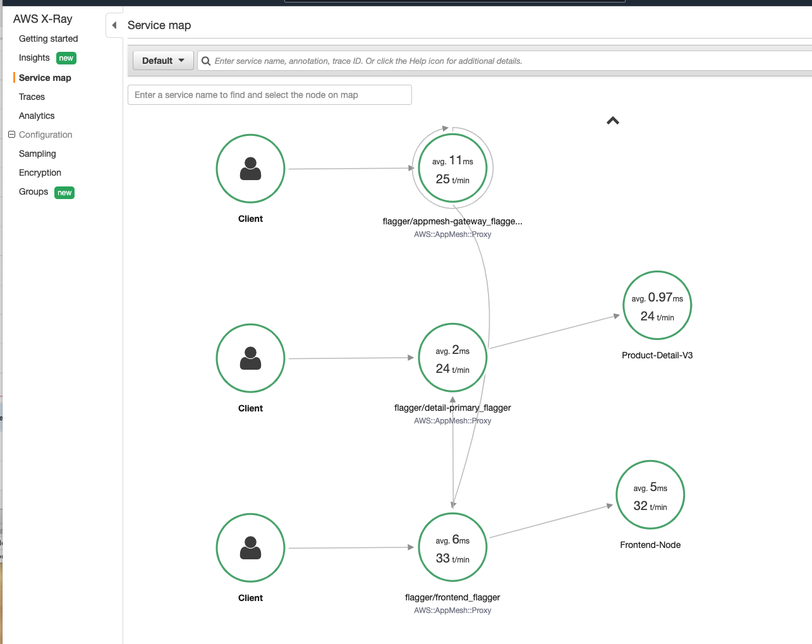The width and height of the screenshot is (812, 644).
Task: Open Encryption settings
Action: click(x=40, y=173)
